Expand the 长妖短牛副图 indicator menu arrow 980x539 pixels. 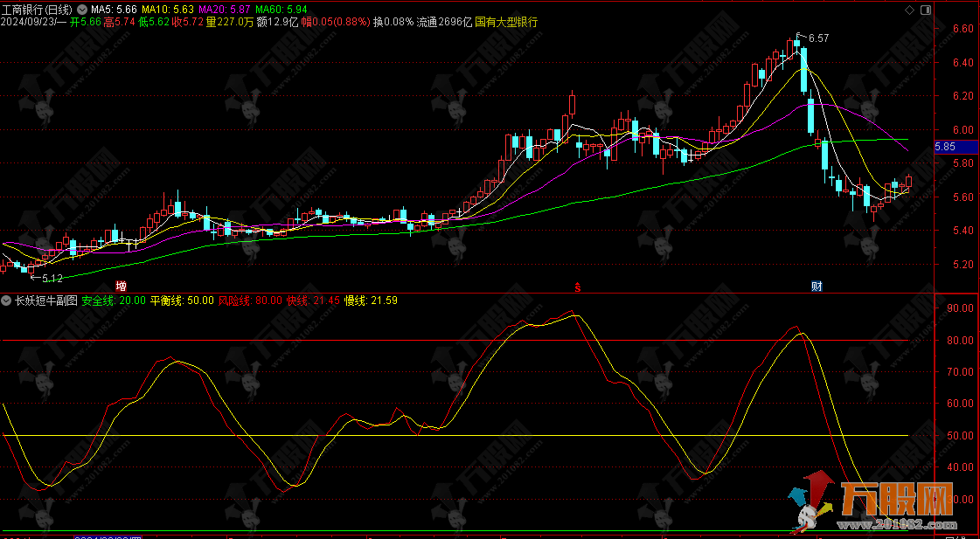(8, 301)
